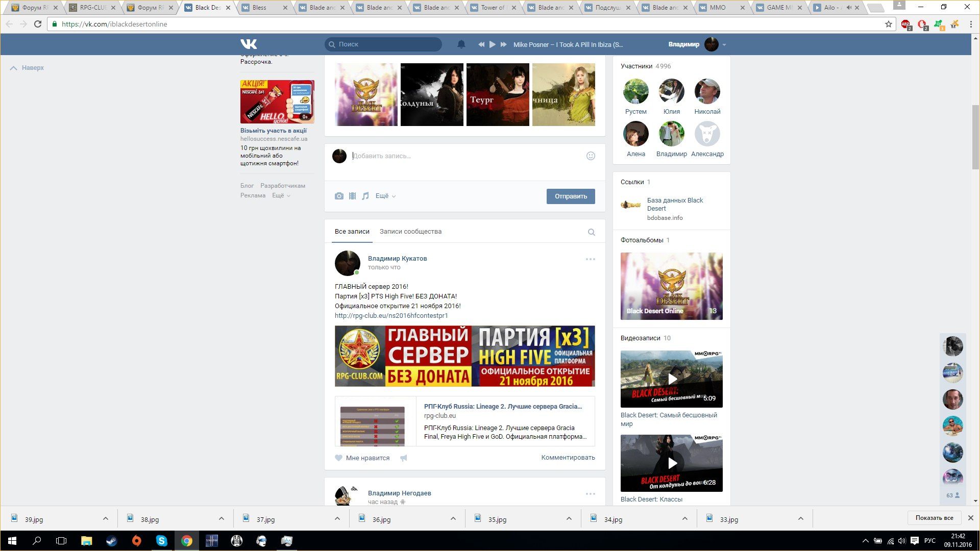Viewport: 980px width, 551px height.
Task: Click Показать все downloads button
Action: click(934, 518)
